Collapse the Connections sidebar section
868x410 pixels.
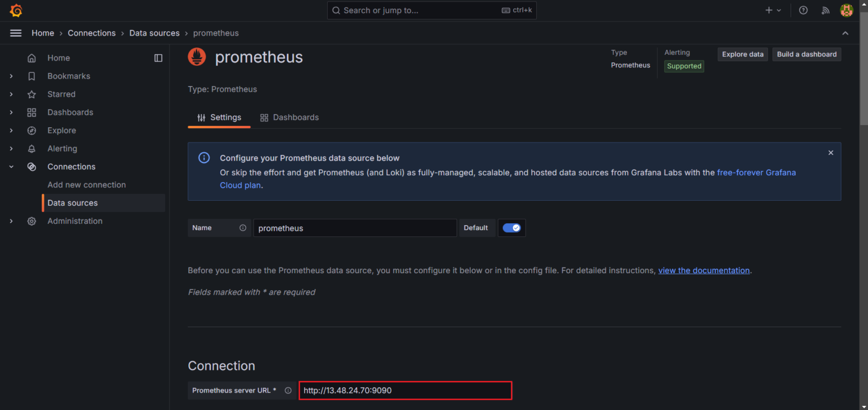point(11,167)
